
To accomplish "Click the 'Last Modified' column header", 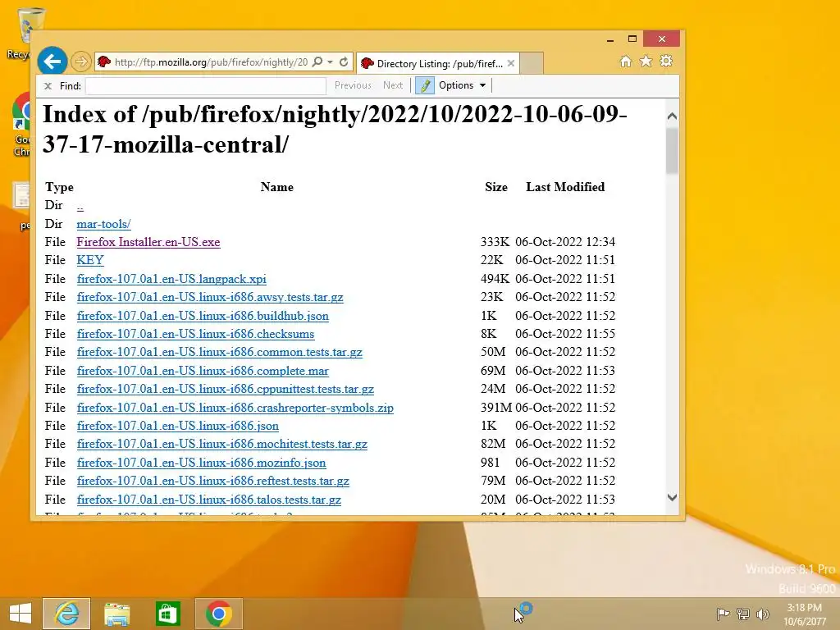I will click(565, 187).
